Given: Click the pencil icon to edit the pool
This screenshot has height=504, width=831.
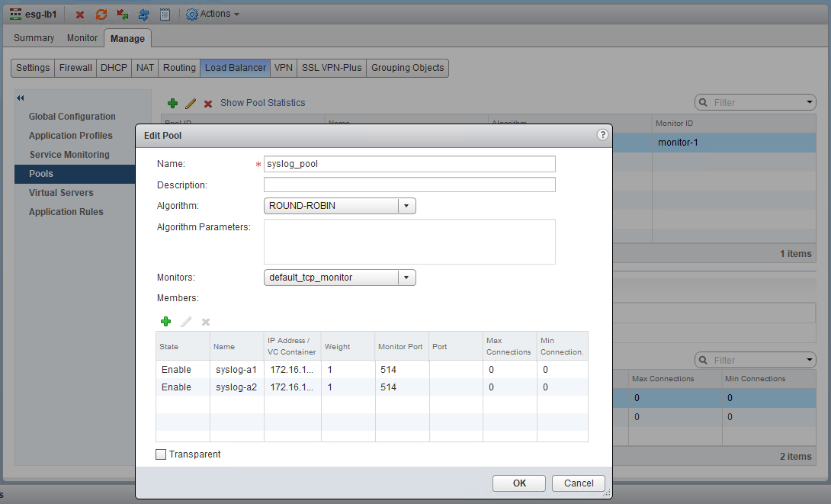Looking at the screenshot, I should pos(189,102).
